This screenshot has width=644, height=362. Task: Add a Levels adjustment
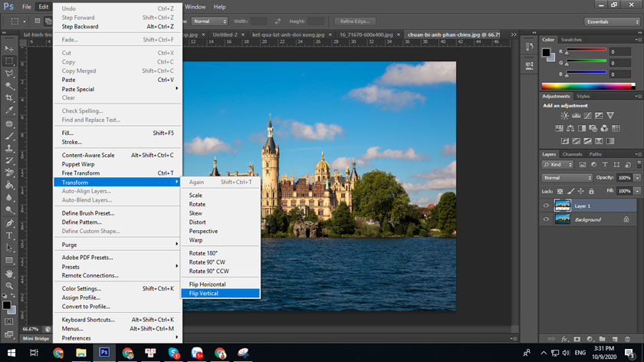pyautogui.click(x=577, y=116)
